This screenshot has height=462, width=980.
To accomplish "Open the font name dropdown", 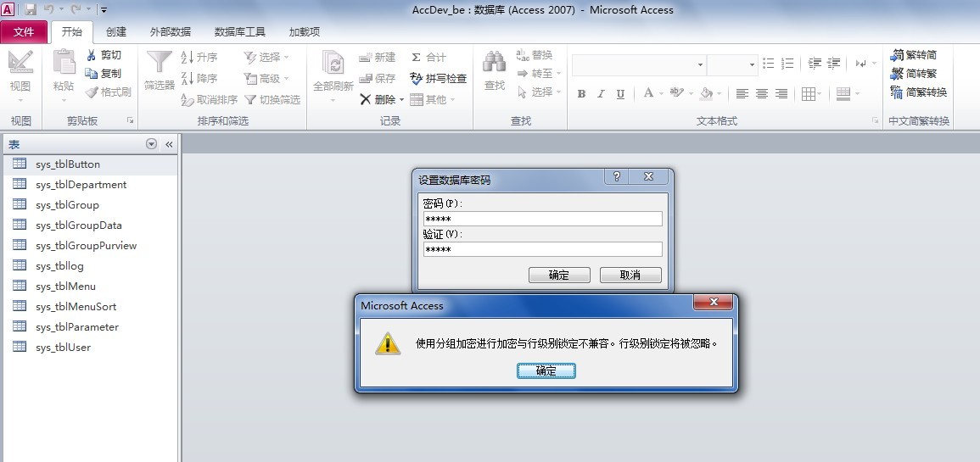I will [701, 65].
